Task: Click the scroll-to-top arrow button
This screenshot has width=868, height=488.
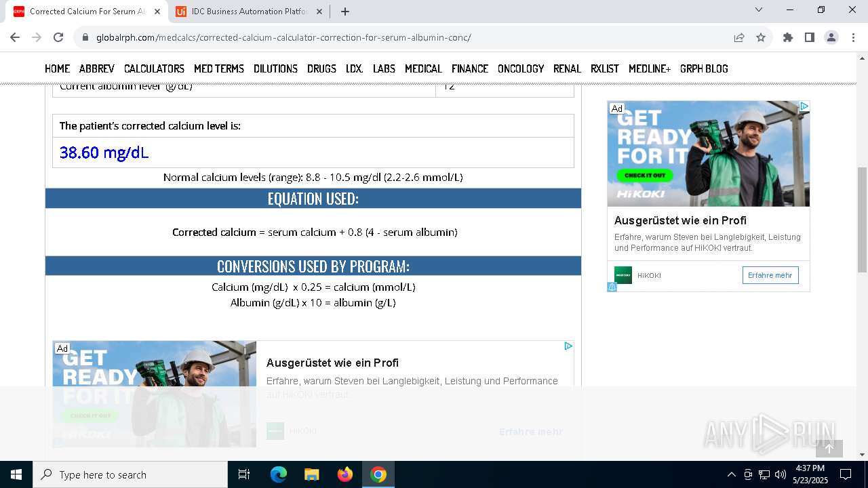Action: coord(829,448)
